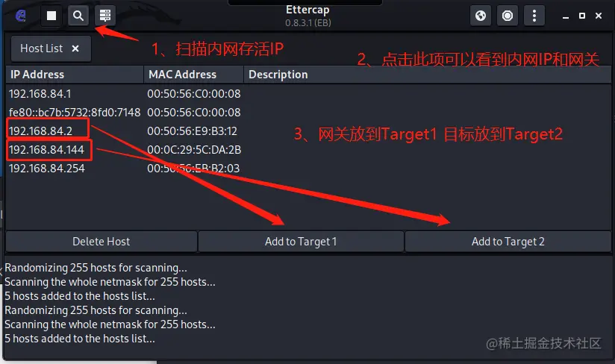This screenshot has width=615, height=364.
Task: Select target host 192.168.84.144
Action: click(308, 150)
